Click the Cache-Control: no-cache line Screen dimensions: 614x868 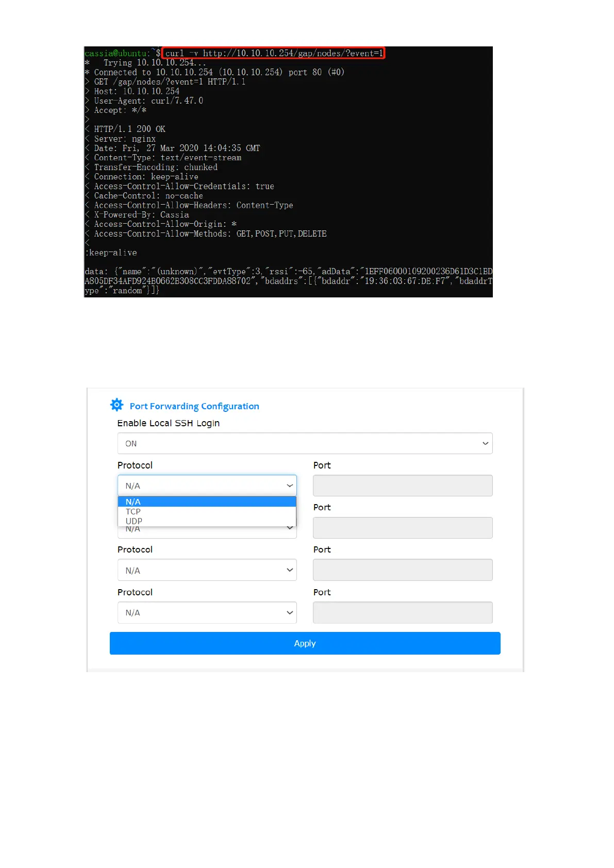coord(144,195)
